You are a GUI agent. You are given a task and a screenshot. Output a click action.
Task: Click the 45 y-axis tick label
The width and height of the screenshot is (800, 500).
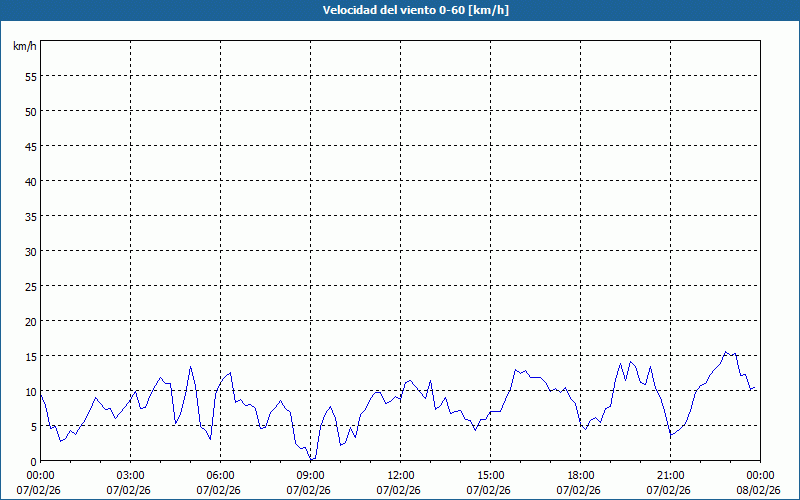(30, 146)
